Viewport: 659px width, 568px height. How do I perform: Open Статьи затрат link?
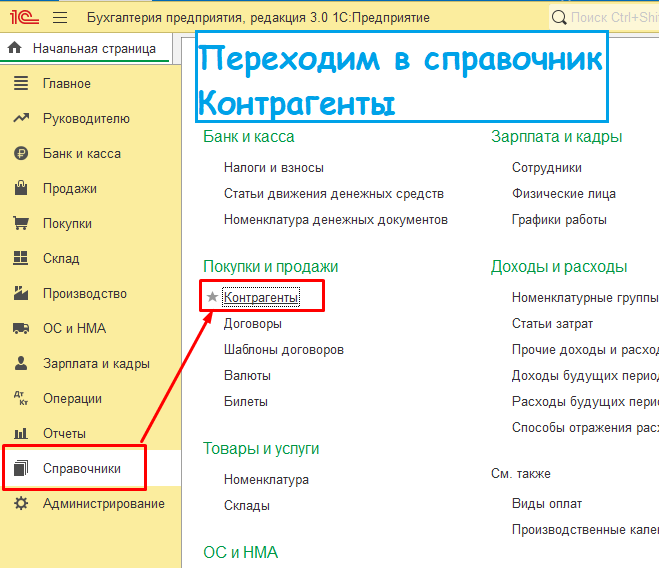coord(552,324)
